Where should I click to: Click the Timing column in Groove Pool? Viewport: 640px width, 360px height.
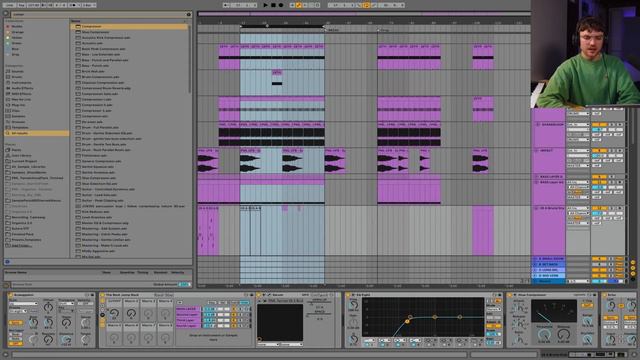[143, 273]
